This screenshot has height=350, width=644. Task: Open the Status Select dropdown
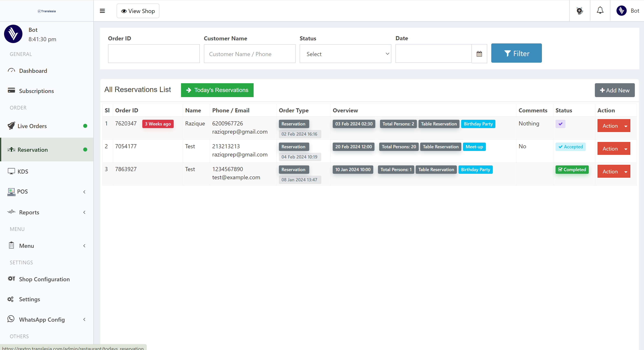pos(345,54)
